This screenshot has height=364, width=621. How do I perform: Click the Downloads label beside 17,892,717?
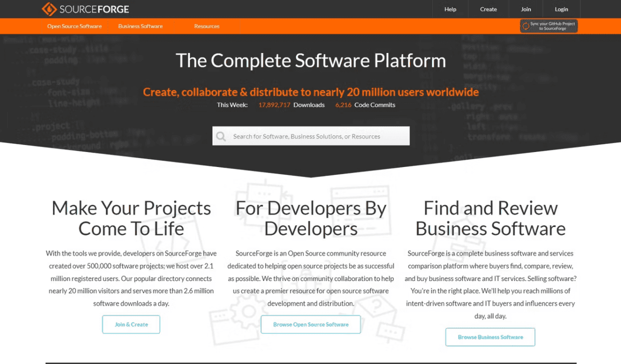[x=309, y=105]
